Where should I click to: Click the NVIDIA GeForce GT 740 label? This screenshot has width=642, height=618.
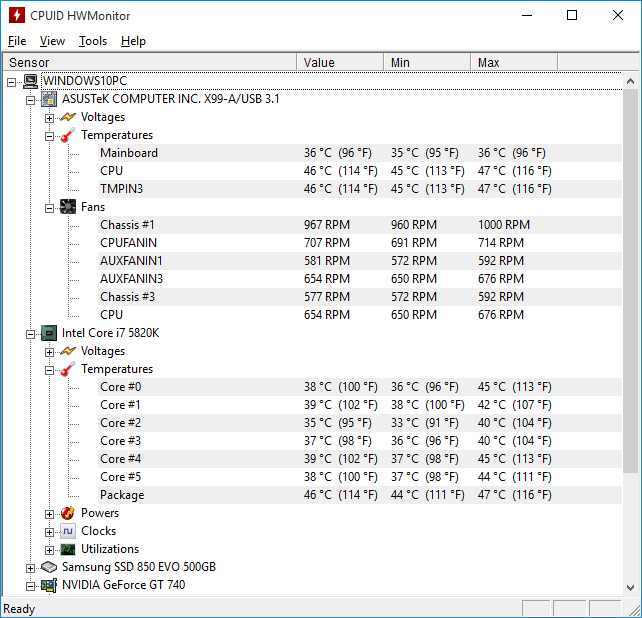[x=123, y=585]
